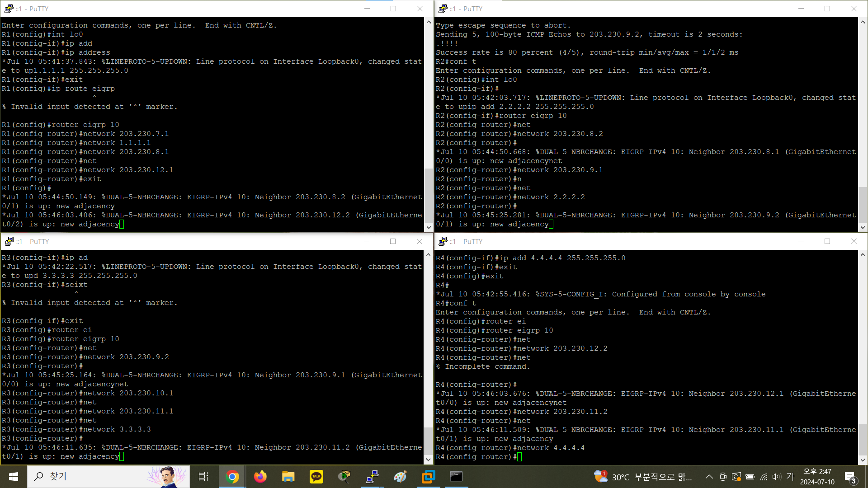Click the Task View taskbar button
The height and width of the screenshot is (488, 868).
[203, 477]
